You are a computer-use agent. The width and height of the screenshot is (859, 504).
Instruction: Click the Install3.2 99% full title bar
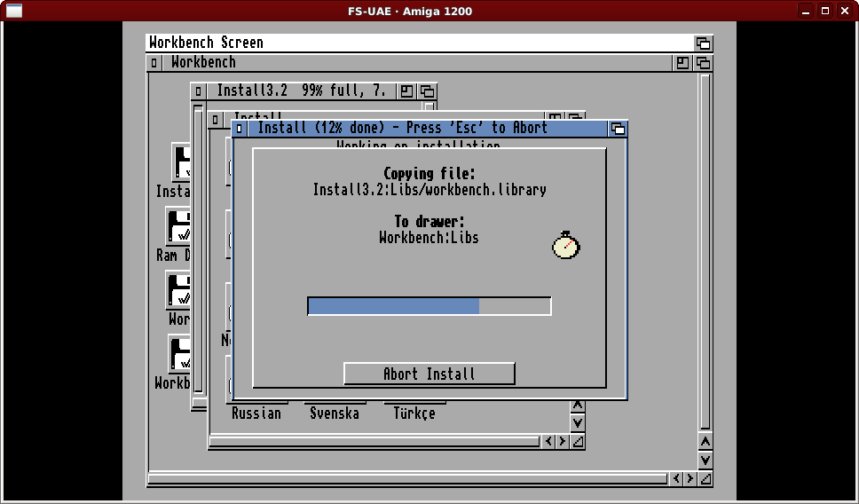click(x=302, y=91)
